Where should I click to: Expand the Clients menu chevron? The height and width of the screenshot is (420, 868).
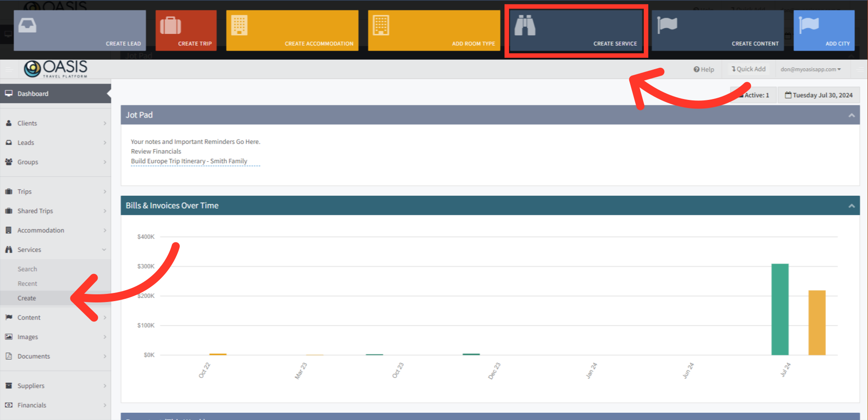tap(105, 123)
